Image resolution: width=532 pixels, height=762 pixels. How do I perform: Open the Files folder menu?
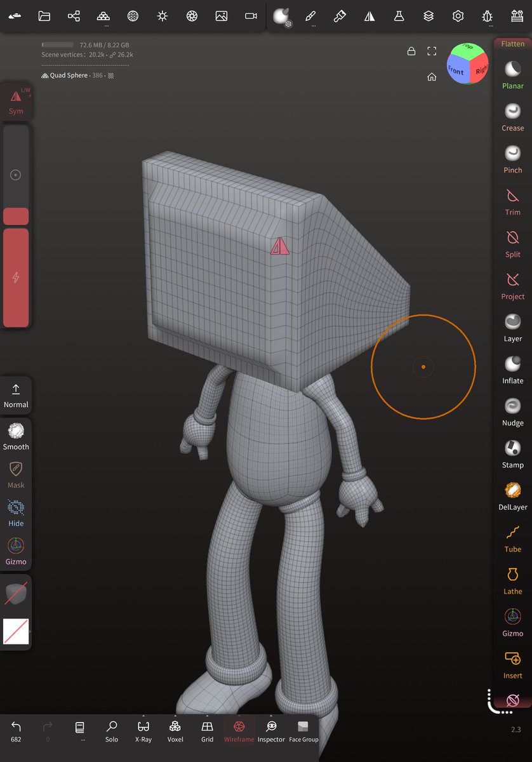tap(44, 16)
